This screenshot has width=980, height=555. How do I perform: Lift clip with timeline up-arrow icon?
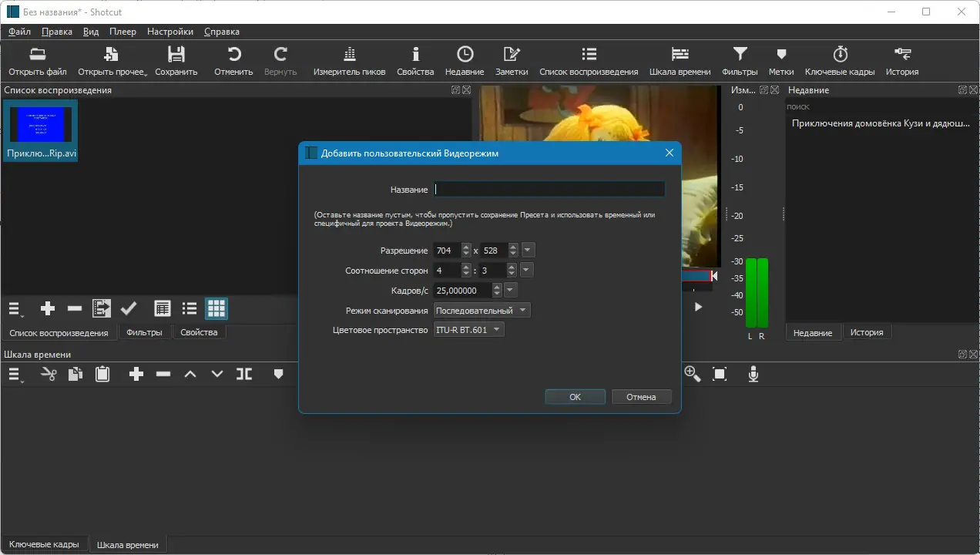pyautogui.click(x=190, y=374)
